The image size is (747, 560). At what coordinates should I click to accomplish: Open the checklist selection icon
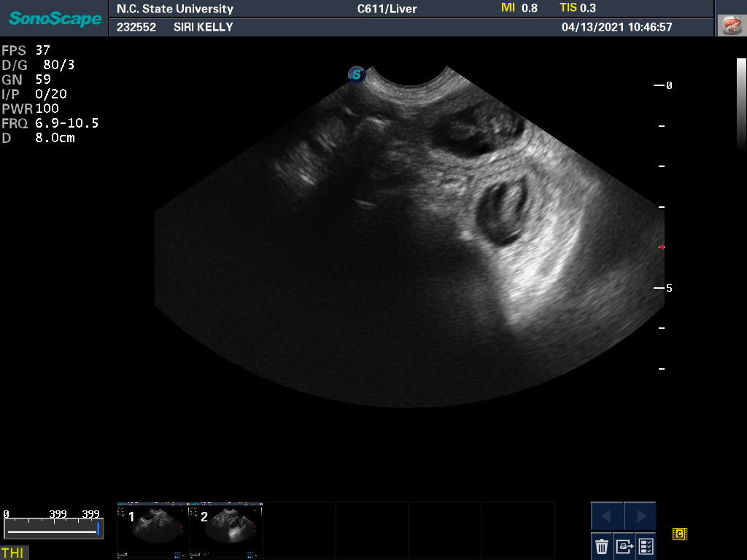coord(646,545)
